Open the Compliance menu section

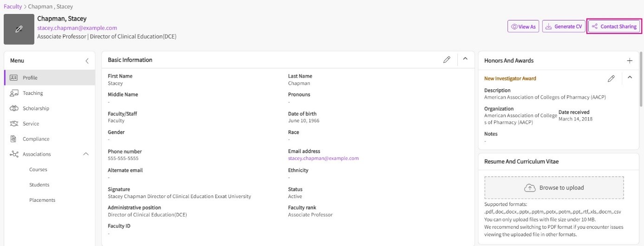[x=36, y=139]
